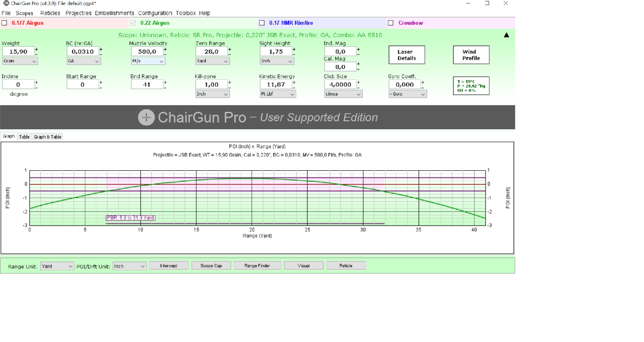The height and width of the screenshot is (342, 644).
Task: Switch to the Graph & Table tab
Action: [48, 137]
